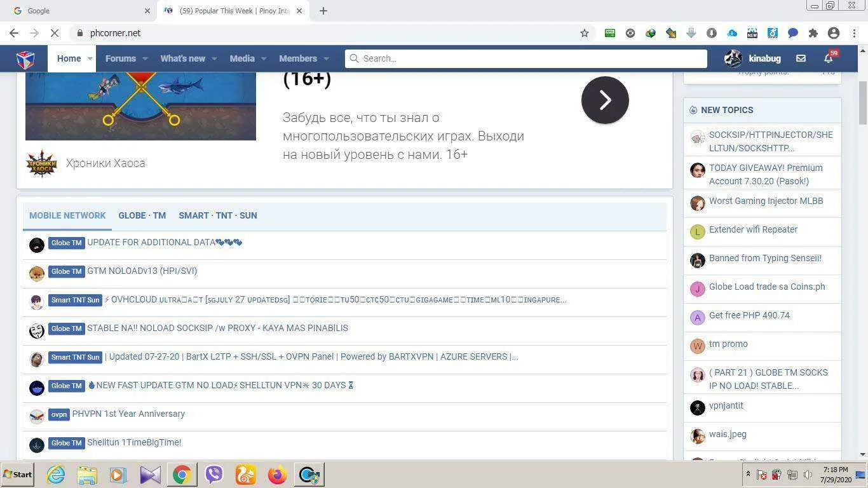Close the Google tab
This screenshot has width=868, height=488.
pyautogui.click(x=147, y=11)
